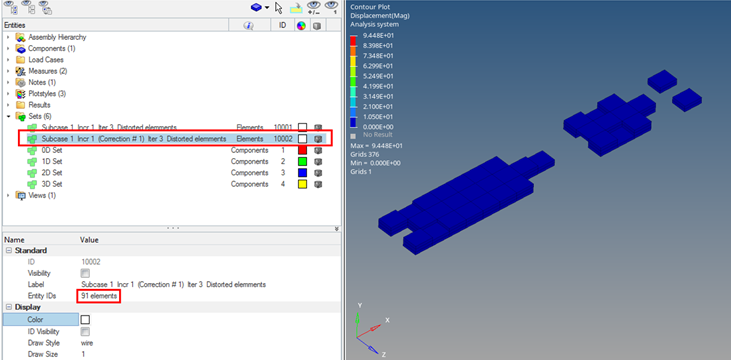Click the eye show/hide plus-minus icon
Screen dimensions: 731x360
314,7
